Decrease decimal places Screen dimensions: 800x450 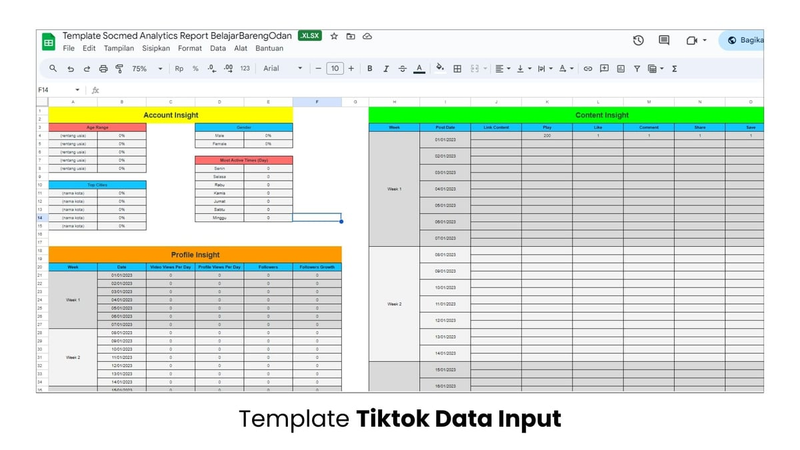click(x=212, y=68)
